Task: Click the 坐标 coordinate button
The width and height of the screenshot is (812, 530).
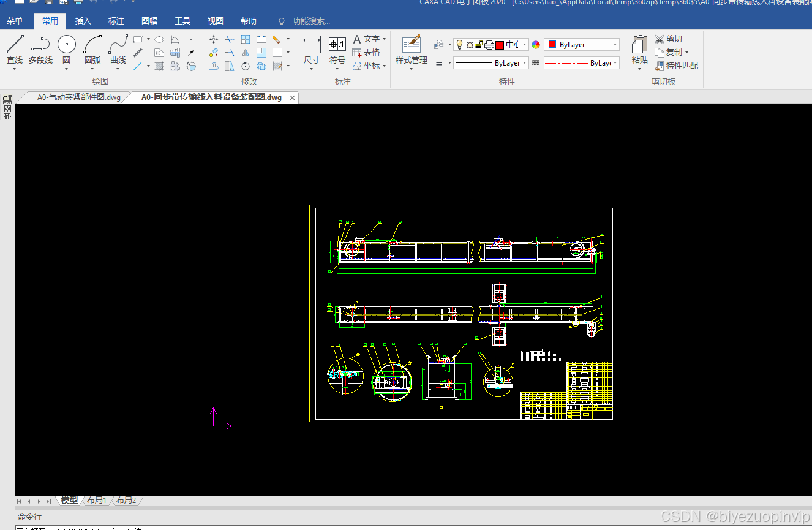Action: 366,66
